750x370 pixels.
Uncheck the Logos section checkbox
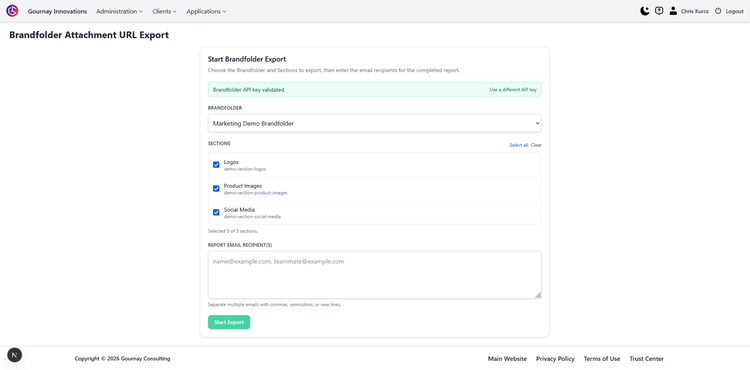216,165
